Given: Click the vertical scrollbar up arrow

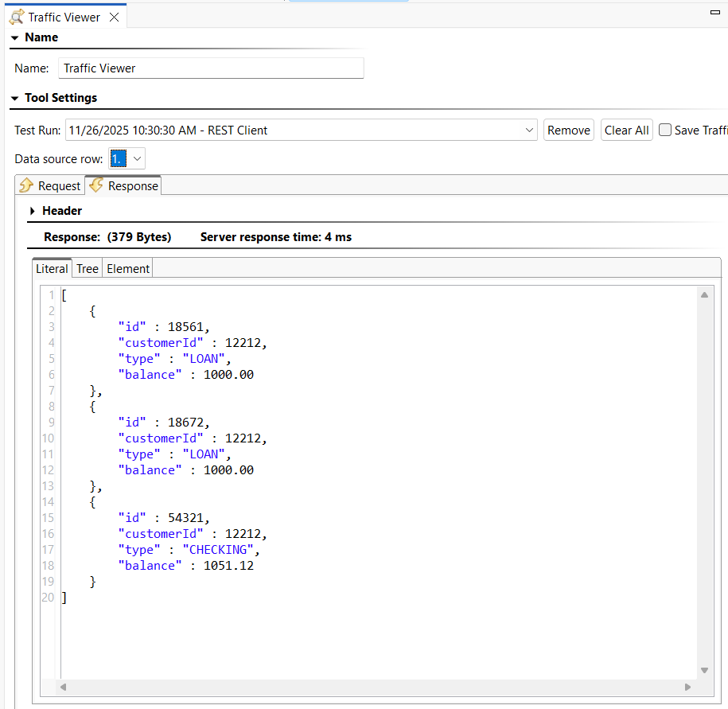Looking at the screenshot, I should (704, 295).
